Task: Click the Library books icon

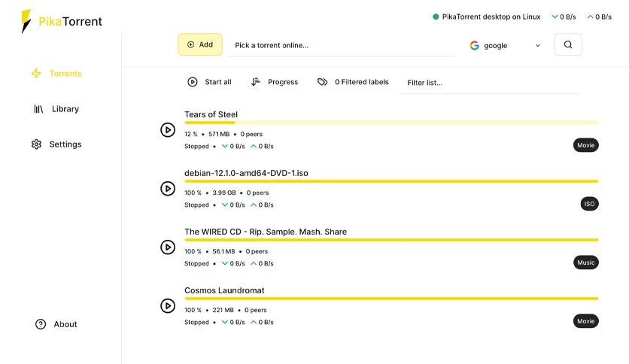Action: 38,108
